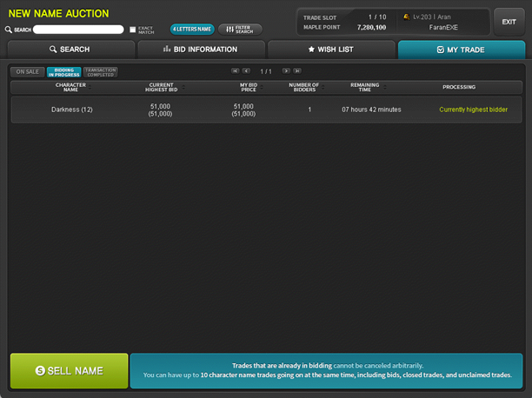Click the name search input field

[x=78, y=30]
